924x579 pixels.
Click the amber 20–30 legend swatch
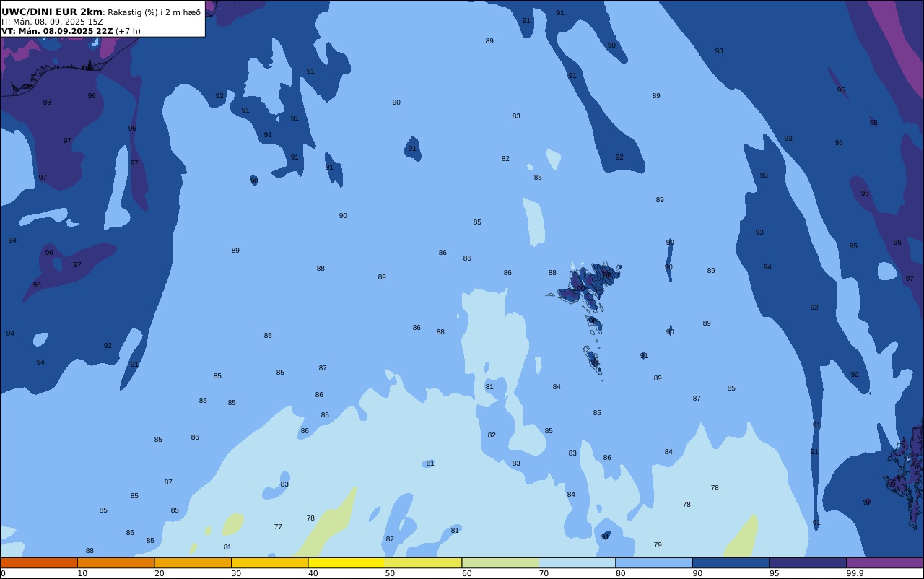[193, 562]
